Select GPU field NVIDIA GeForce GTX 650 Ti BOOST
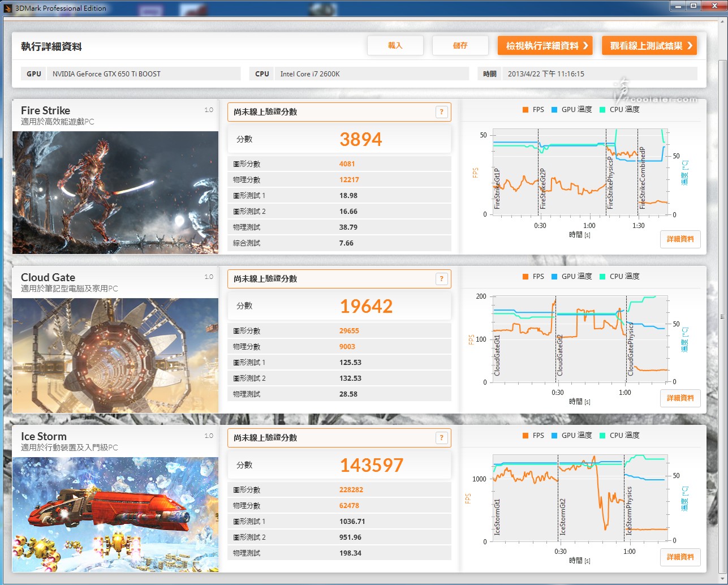 click(145, 74)
